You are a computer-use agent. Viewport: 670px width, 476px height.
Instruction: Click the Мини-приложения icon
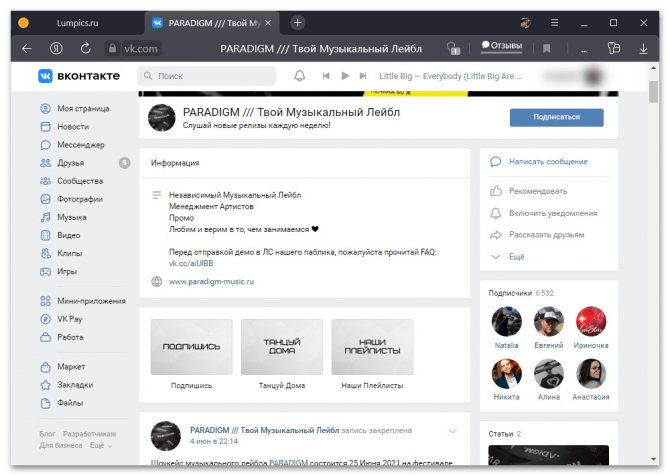pos(45,301)
